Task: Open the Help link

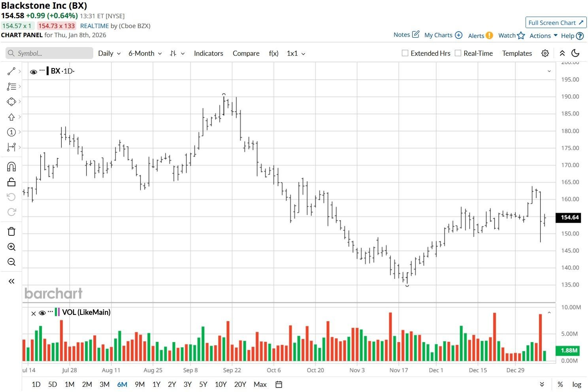Action: [568, 36]
